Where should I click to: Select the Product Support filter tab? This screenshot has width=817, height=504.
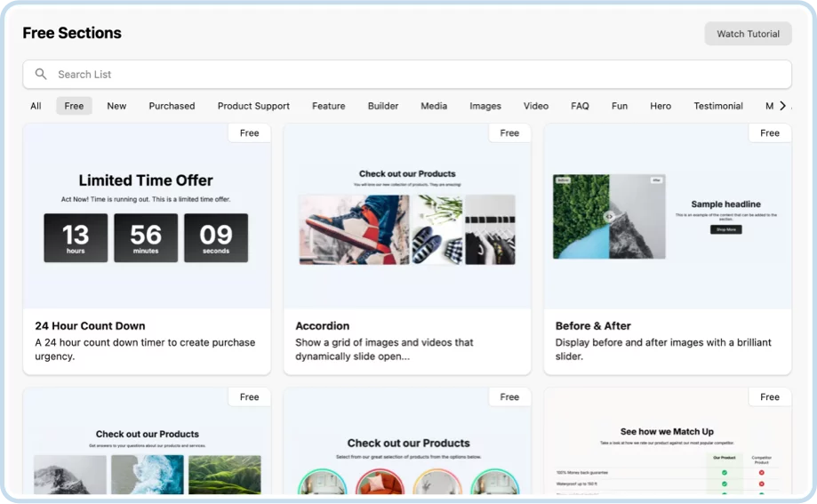(x=253, y=106)
